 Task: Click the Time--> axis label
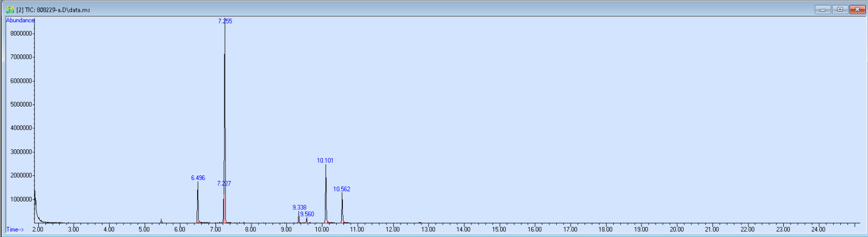point(15,229)
